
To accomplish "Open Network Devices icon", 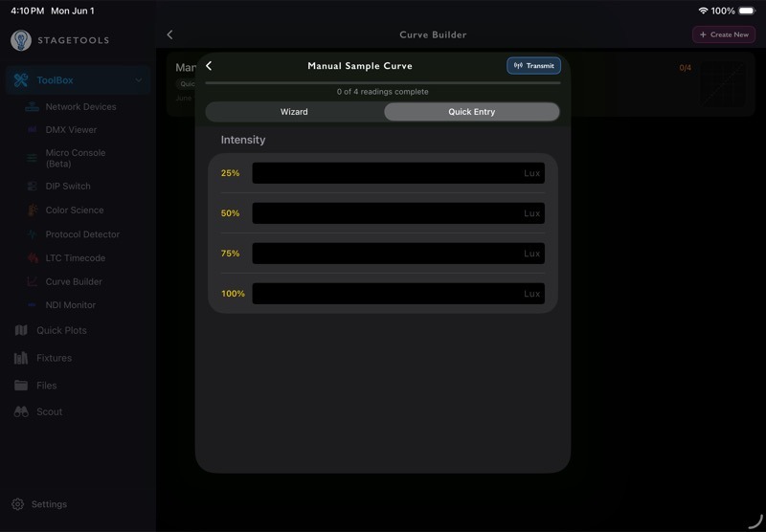I will [33, 106].
